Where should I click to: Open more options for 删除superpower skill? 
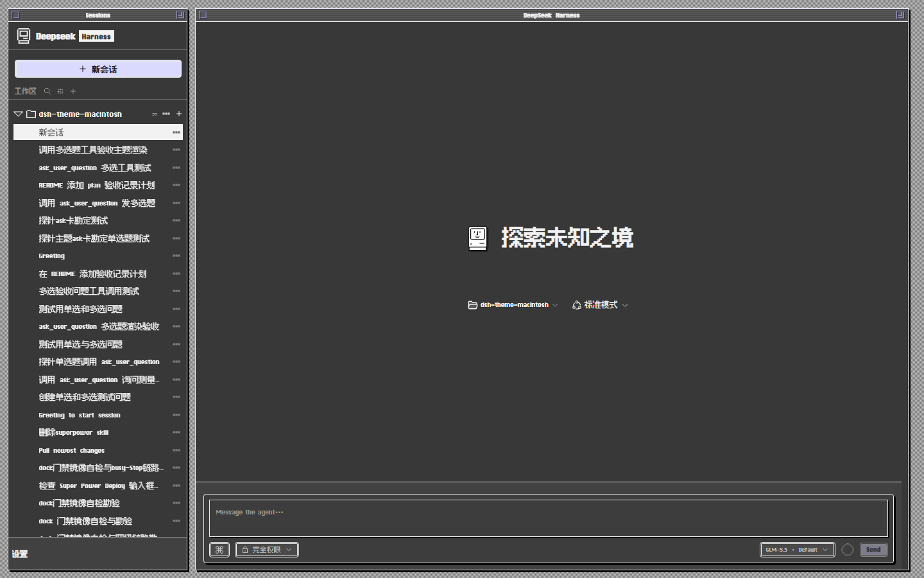(x=176, y=432)
